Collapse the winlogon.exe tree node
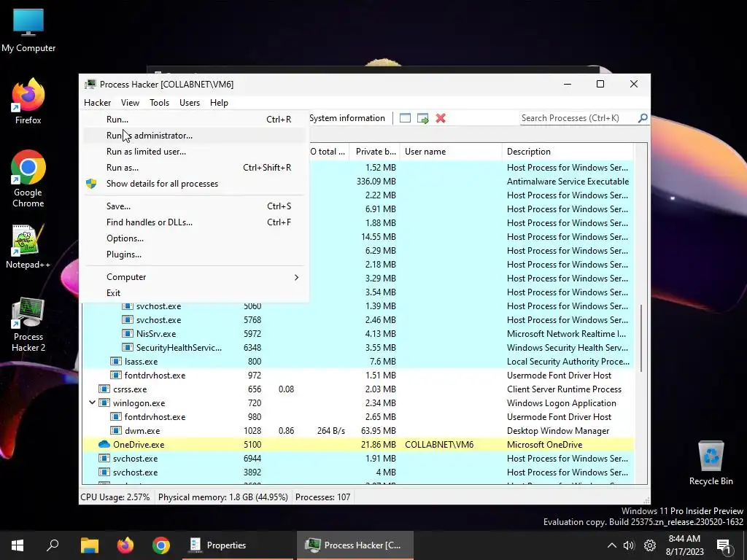The height and width of the screenshot is (560, 747). pyautogui.click(x=92, y=402)
